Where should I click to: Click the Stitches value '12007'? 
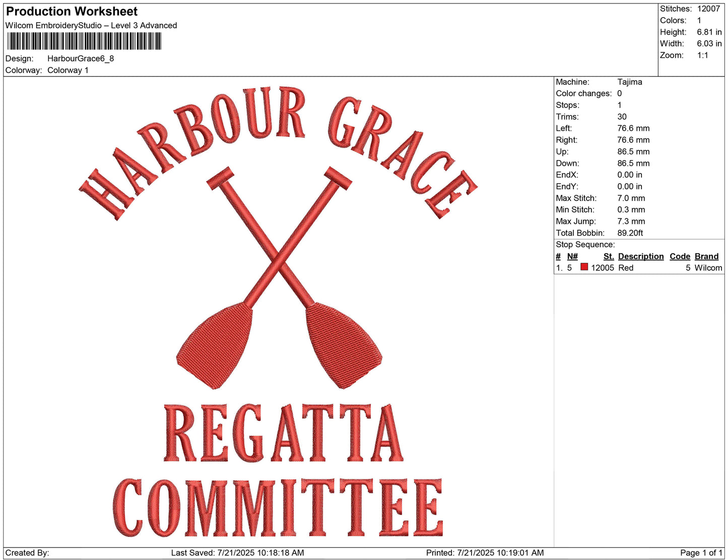click(708, 9)
